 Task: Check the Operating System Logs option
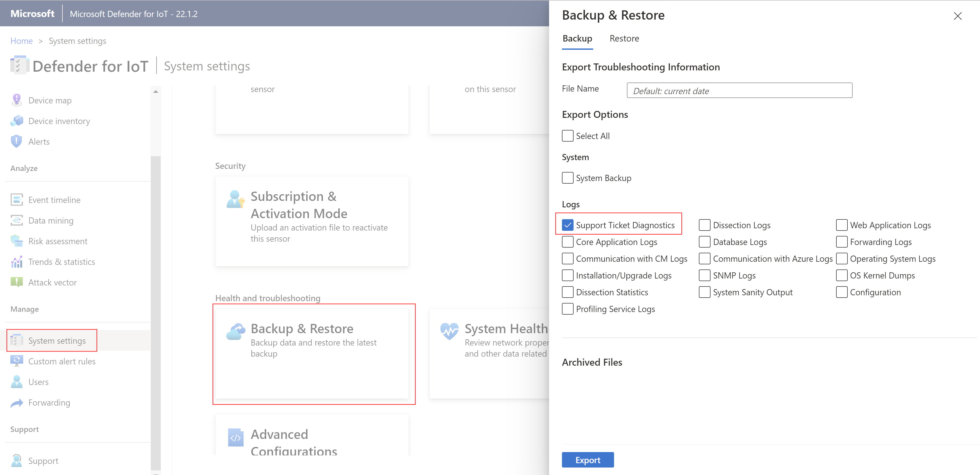pos(842,259)
